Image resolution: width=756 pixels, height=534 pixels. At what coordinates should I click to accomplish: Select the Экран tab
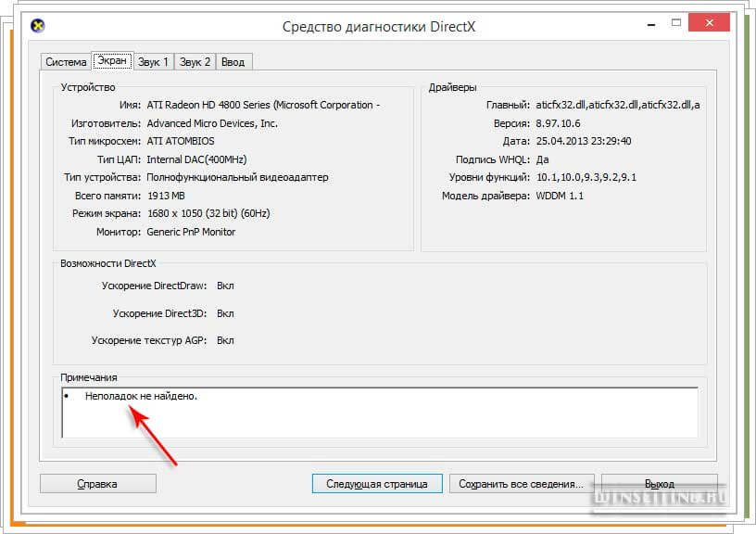tap(112, 61)
